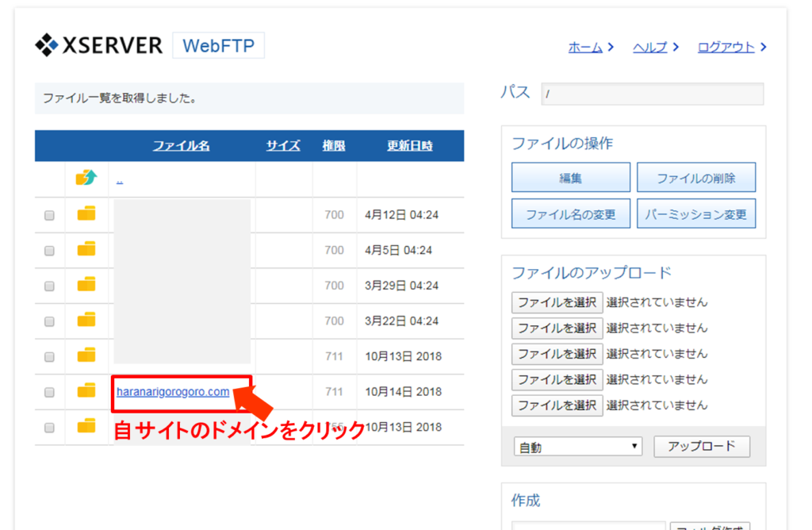
Task: Click the ファイルのアップロード heading
Action: (x=592, y=272)
